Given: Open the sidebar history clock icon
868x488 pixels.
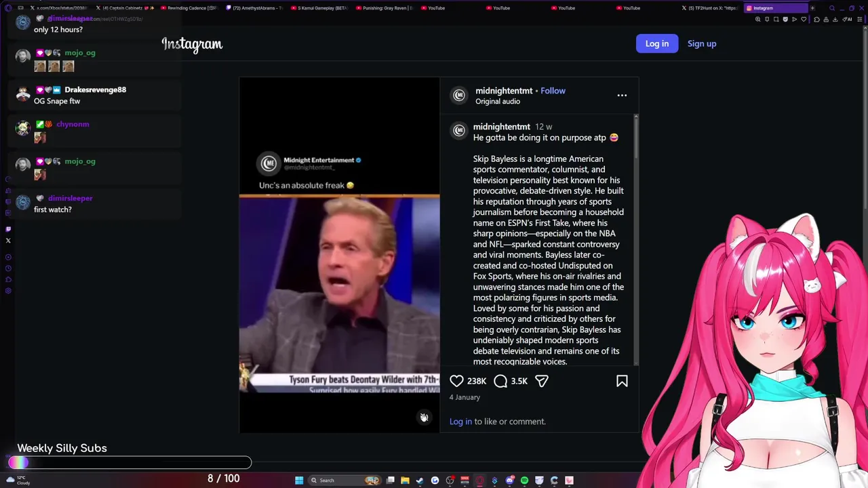Looking at the screenshot, I should click(8, 268).
